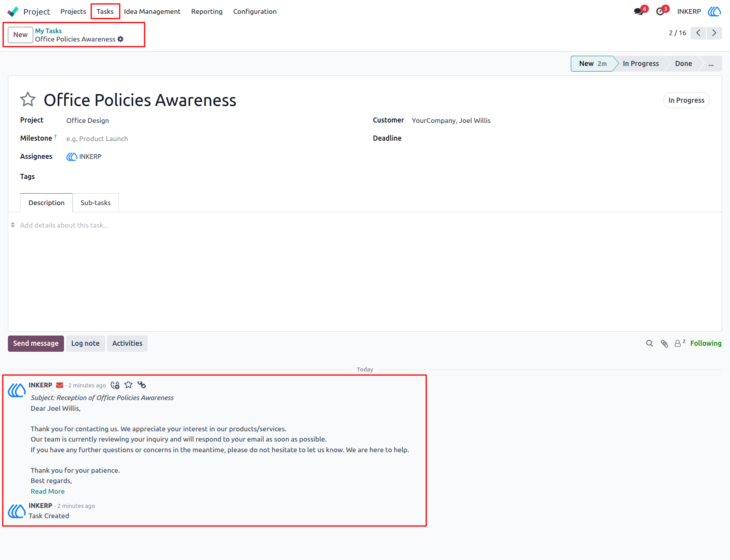
Task: Open the In Progress state selector
Action: pyautogui.click(x=686, y=100)
